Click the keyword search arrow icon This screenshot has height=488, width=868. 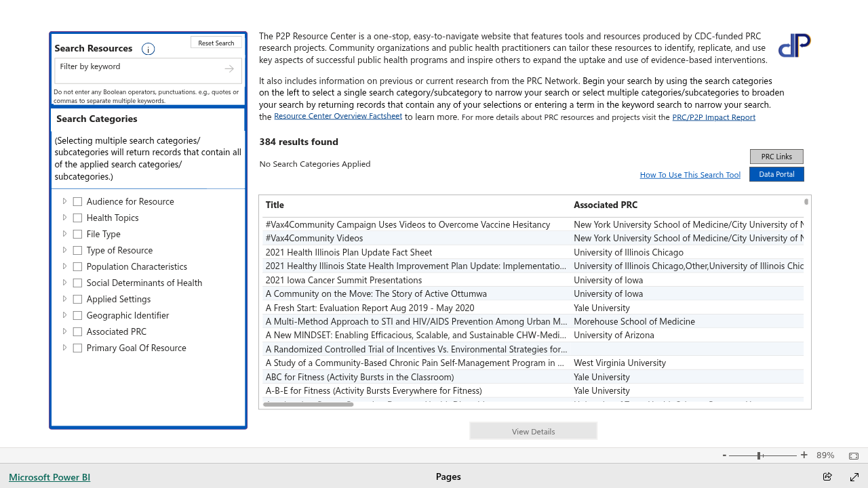[229, 68]
